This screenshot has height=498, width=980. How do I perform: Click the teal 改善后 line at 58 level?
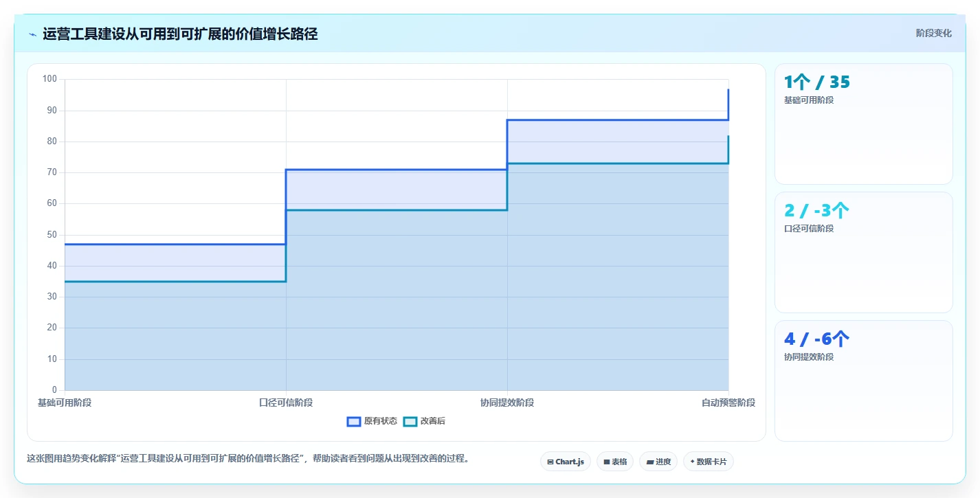397,210
